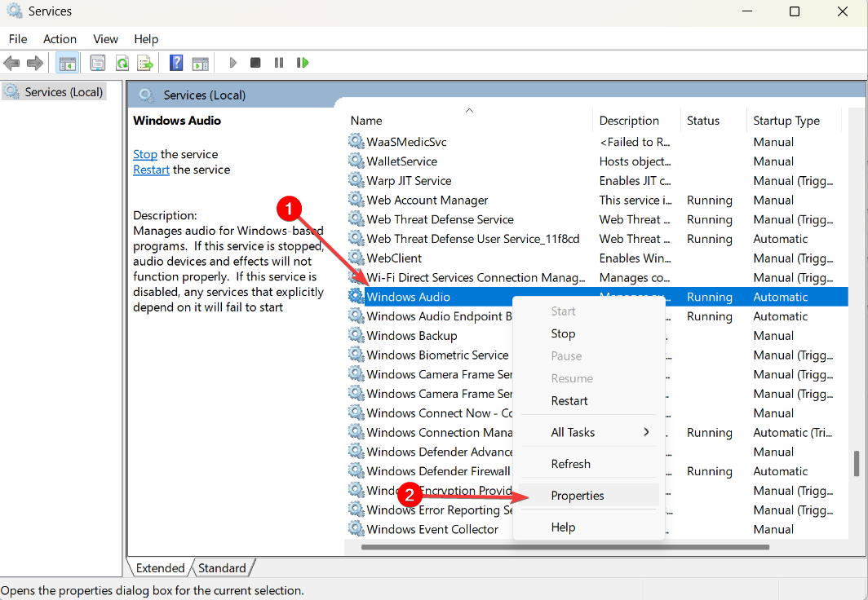Image resolution: width=868 pixels, height=600 pixels.
Task: Sort by the Status column header
Action: coord(714,121)
